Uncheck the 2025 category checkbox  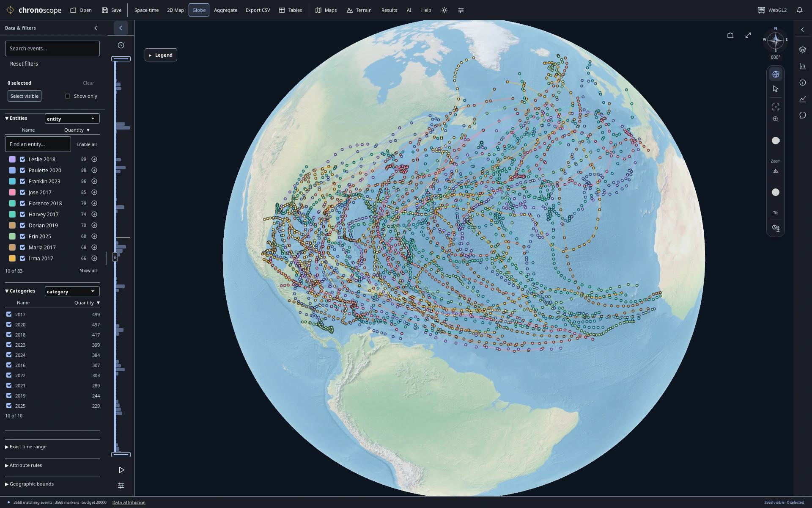click(9, 406)
